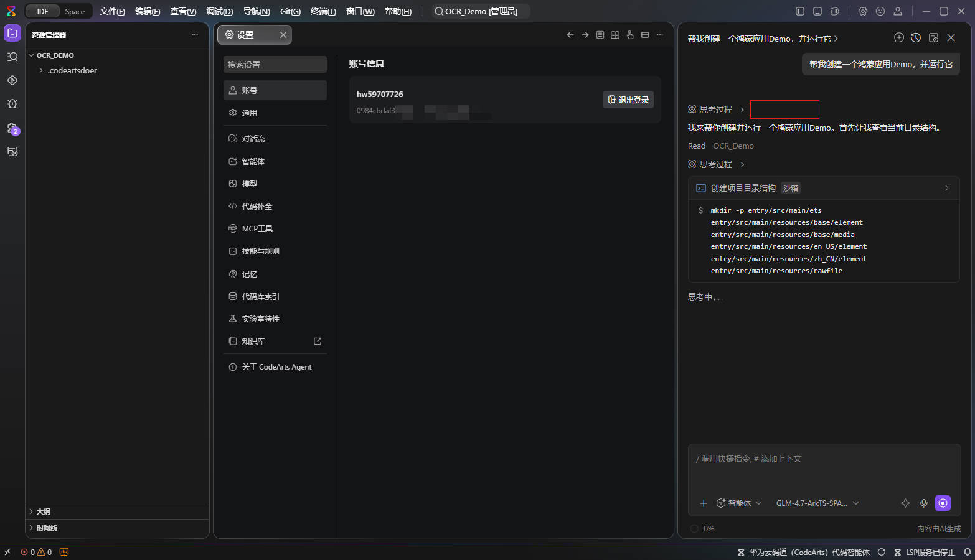Select MCP工具 in settings sidebar
The image size is (975, 560).
coord(275,228)
